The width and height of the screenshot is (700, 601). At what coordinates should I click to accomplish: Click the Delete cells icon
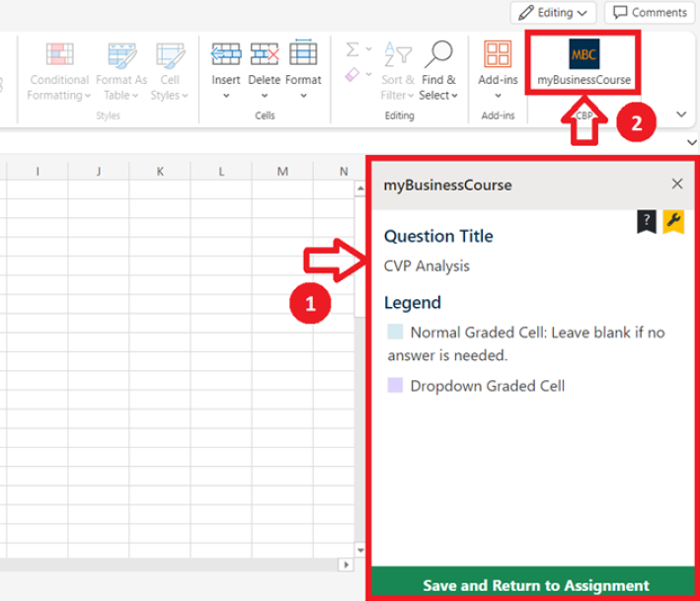[265, 54]
